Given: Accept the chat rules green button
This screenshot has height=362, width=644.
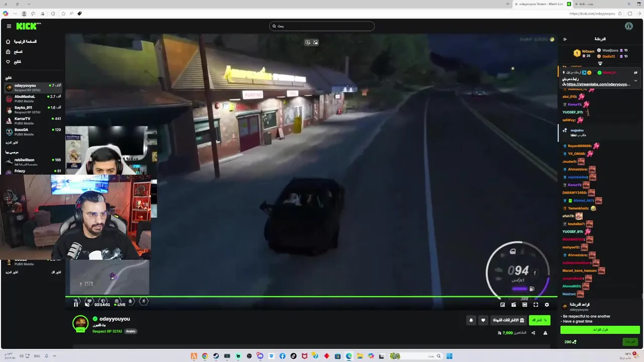Looking at the screenshot, I should coord(600,330).
